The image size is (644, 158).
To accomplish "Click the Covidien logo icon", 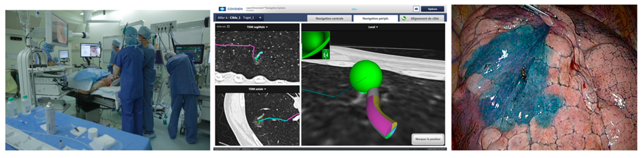I will [x=222, y=9].
